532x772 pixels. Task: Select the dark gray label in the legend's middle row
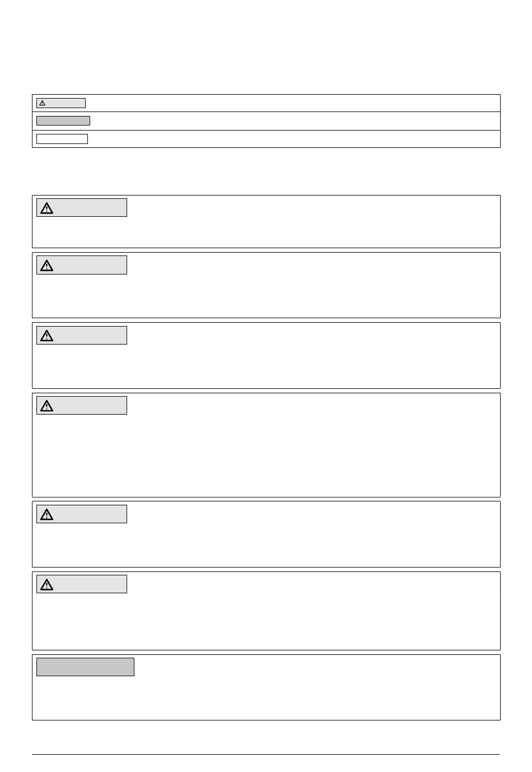pos(63,120)
